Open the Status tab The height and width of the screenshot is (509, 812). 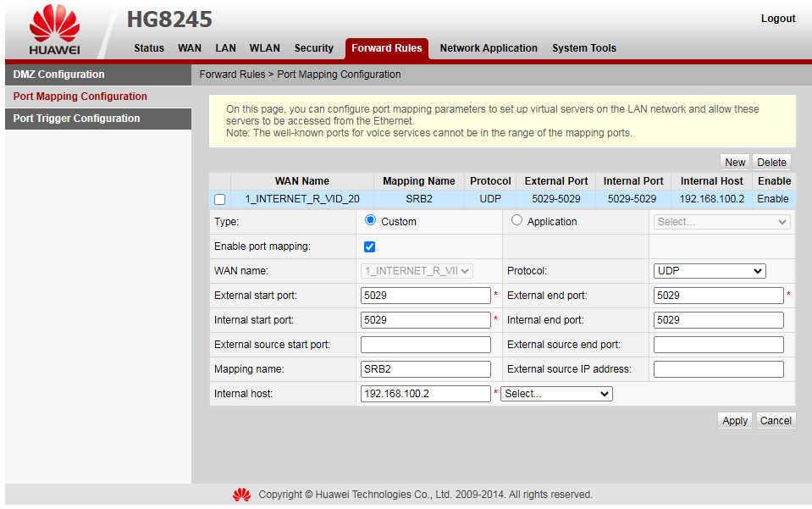tap(149, 48)
